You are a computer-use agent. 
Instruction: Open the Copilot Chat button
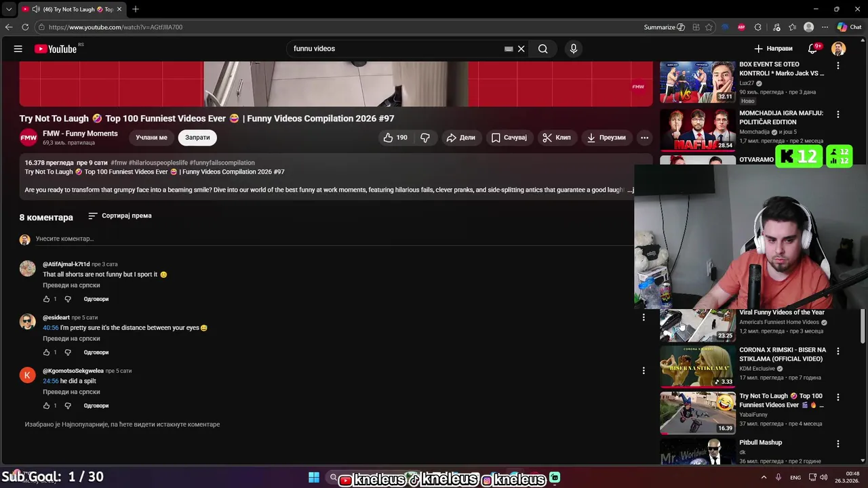(x=849, y=27)
